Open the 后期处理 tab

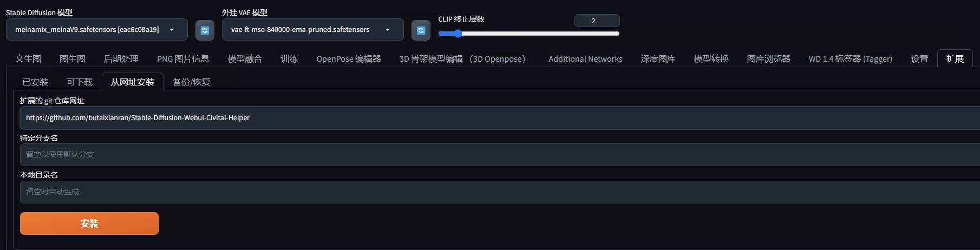coord(121,58)
